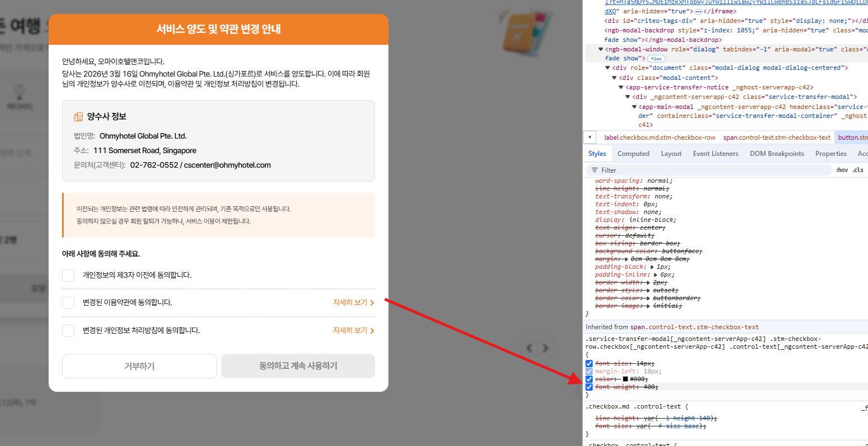Click the Ohmyhotel Global Pte. Ltd. company name
This screenshot has height=446, width=868.
[143, 136]
